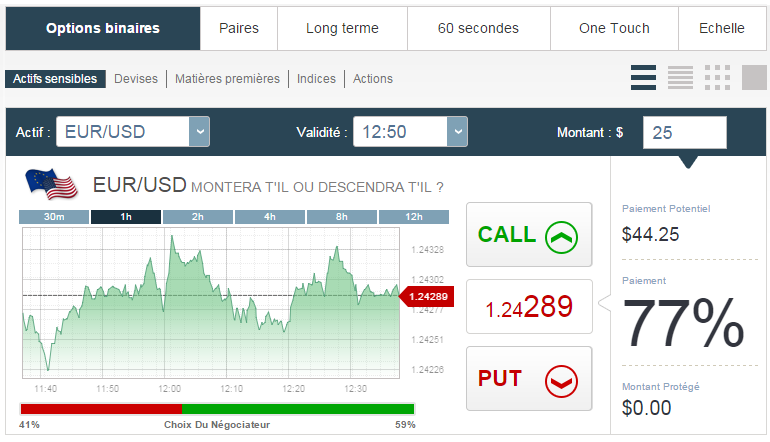
Task: Switch to the large list view icon
Action: (643, 78)
